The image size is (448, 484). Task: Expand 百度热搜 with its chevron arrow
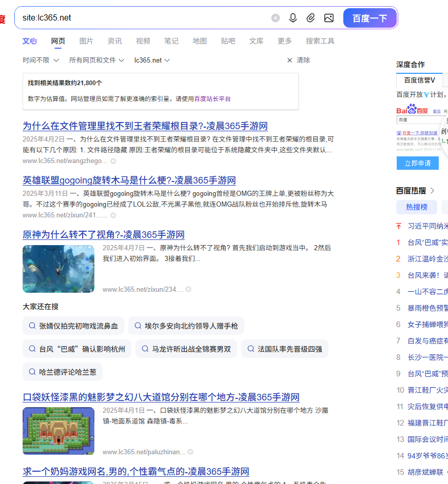pyautogui.click(x=432, y=191)
